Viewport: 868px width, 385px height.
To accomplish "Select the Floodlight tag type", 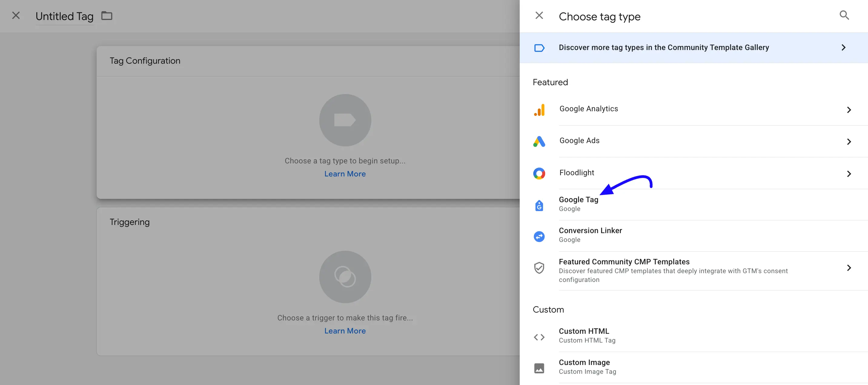I will (x=694, y=173).
